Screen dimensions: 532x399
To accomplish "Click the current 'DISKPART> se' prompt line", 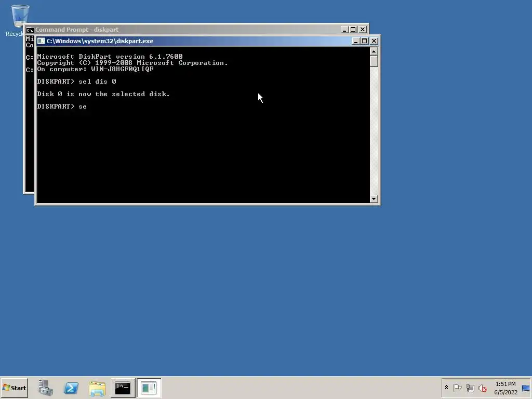I will (x=62, y=107).
